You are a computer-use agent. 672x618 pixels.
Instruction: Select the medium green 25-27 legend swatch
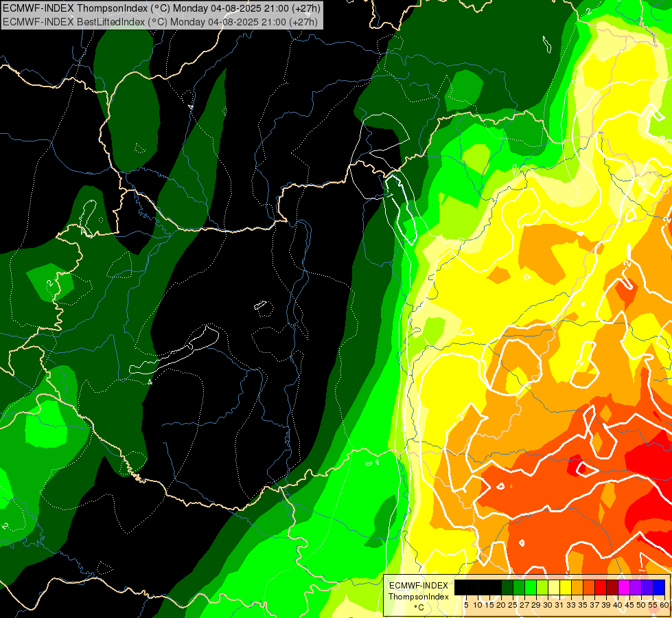[519, 587]
